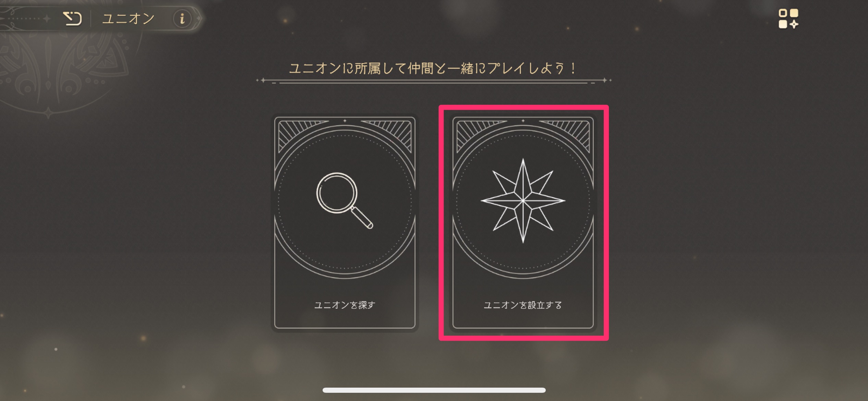Click the headline text about joining a union
This screenshot has width=868, height=401.
(x=433, y=68)
